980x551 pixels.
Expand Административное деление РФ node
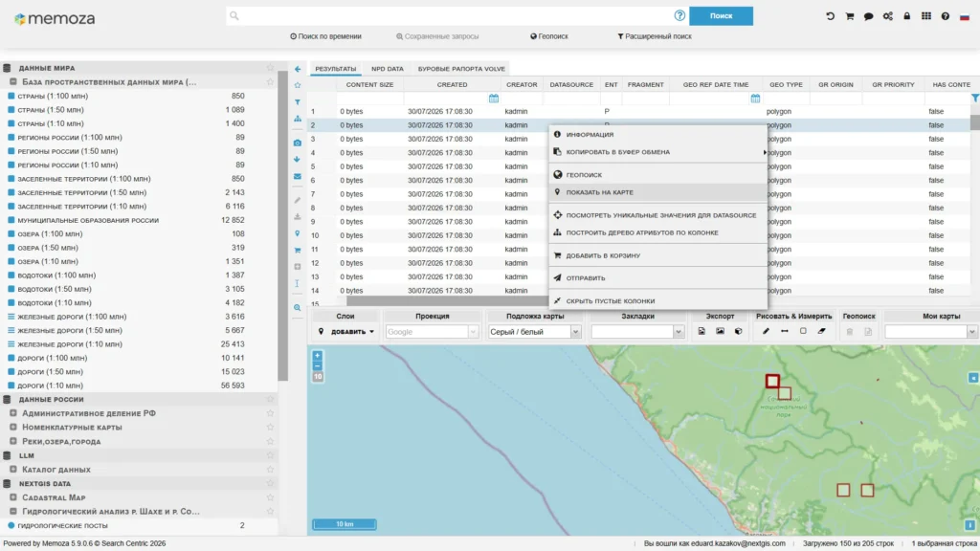(x=13, y=413)
